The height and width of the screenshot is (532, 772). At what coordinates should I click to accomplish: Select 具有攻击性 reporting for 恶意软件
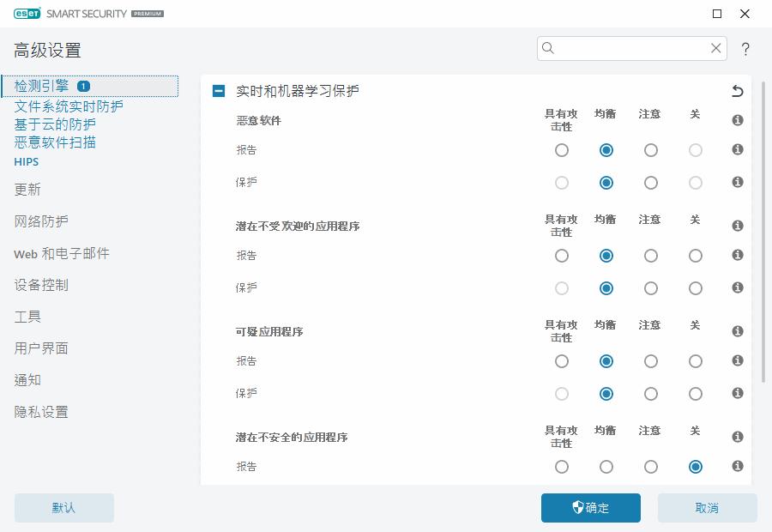(x=562, y=150)
